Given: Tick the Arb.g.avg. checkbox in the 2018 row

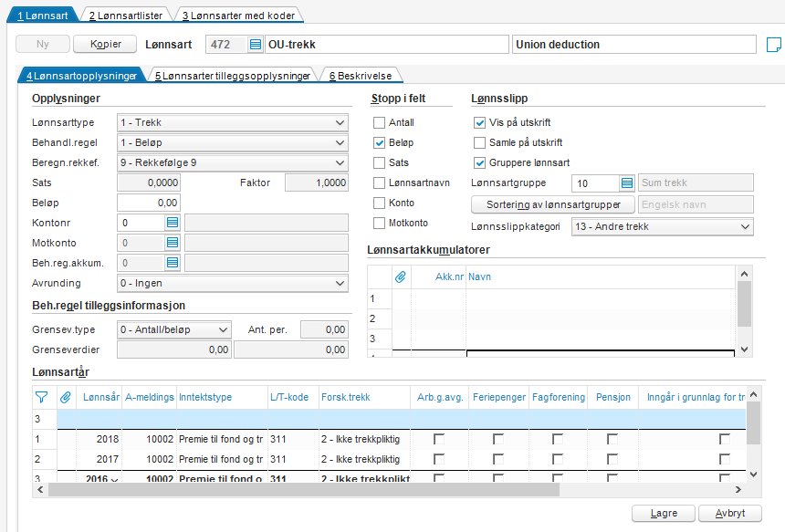Looking at the screenshot, I should 439,439.
